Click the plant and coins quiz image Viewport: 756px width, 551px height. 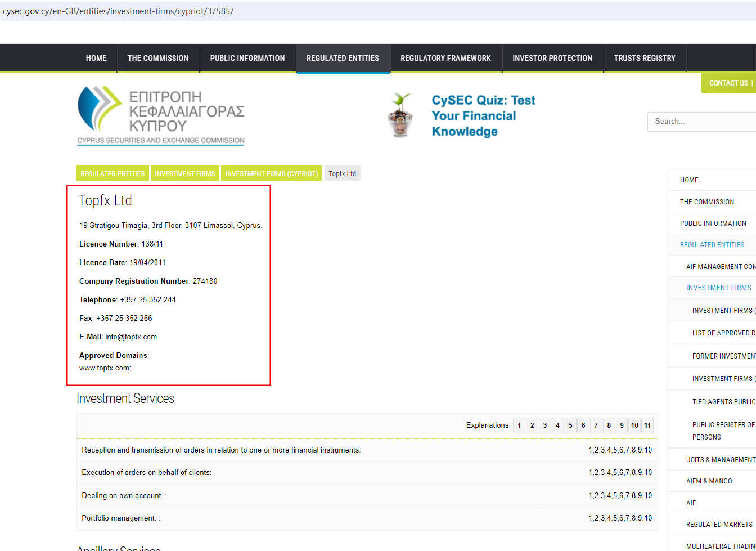pyautogui.click(x=400, y=115)
